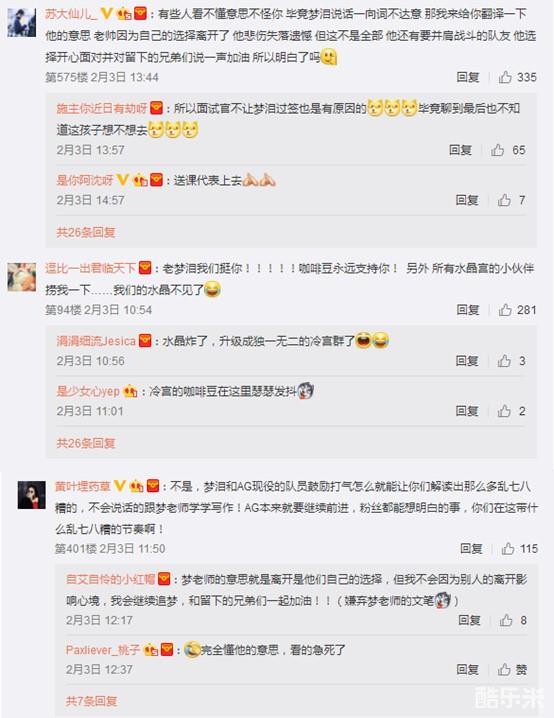Viewport: 554px width, 718px height.
Task: Like 涓涓细流Jesica's reply
Action: pos(504,361)
